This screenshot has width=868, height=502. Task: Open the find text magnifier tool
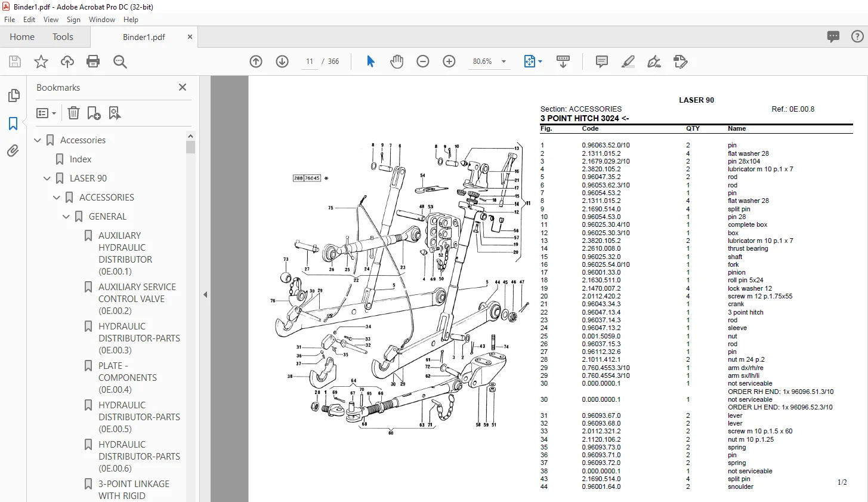120,61
